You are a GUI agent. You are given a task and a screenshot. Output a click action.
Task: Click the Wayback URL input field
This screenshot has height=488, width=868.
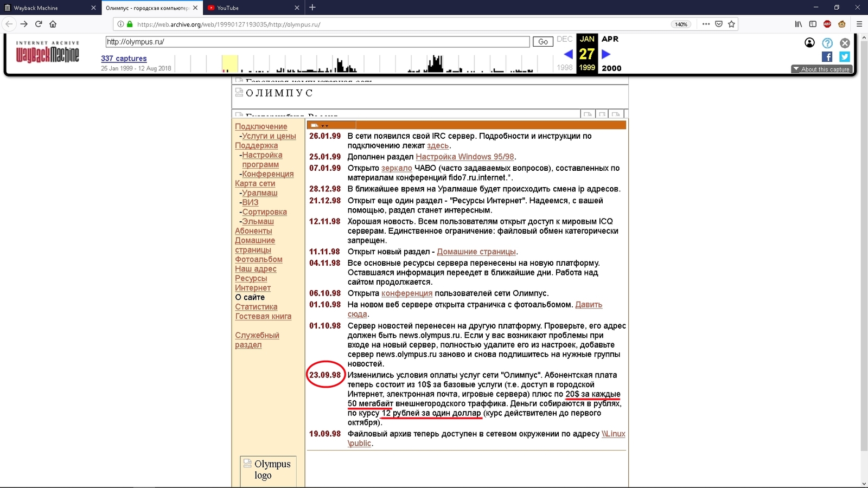(317, 42)
